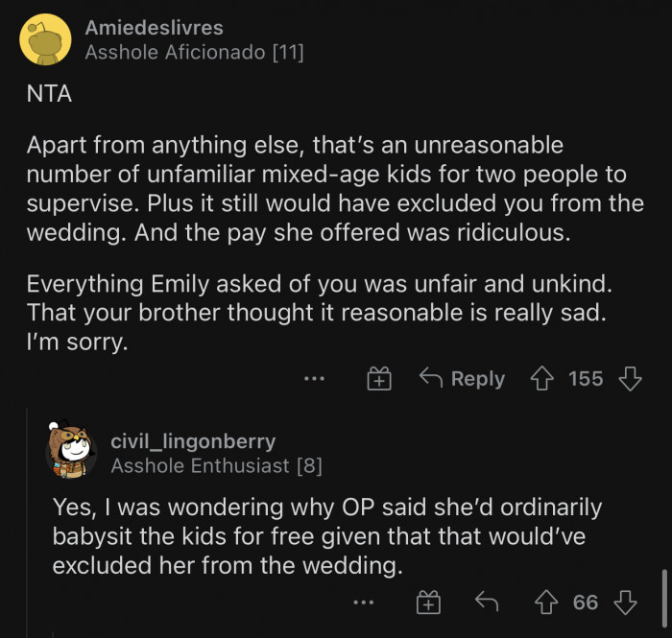This screenshot has height=638, width=672.
Task: Click the vertical scrollbar thumb
Action: click(664, 595)
